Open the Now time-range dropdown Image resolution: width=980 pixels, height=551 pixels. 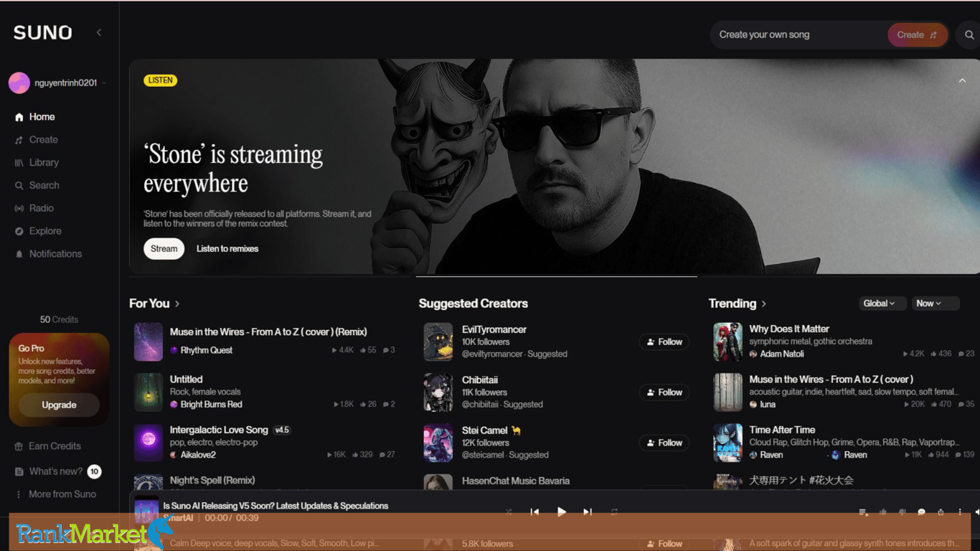936,303
